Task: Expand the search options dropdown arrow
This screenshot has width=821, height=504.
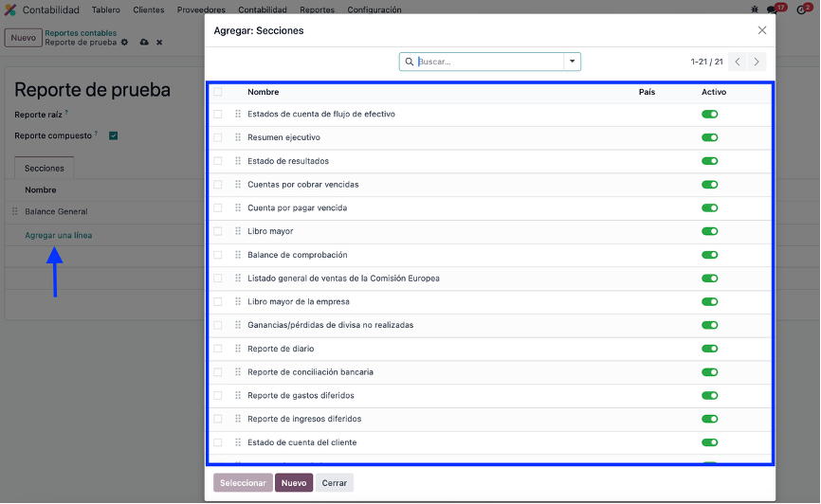Action: (x=573, y=62)
